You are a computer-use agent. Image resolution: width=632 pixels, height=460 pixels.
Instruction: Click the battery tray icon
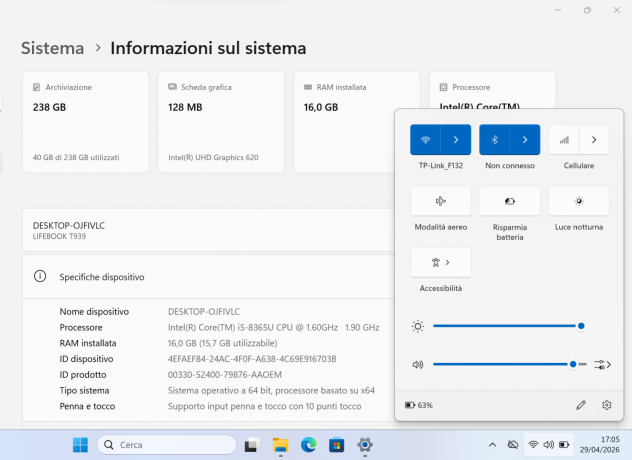(564, 445)
